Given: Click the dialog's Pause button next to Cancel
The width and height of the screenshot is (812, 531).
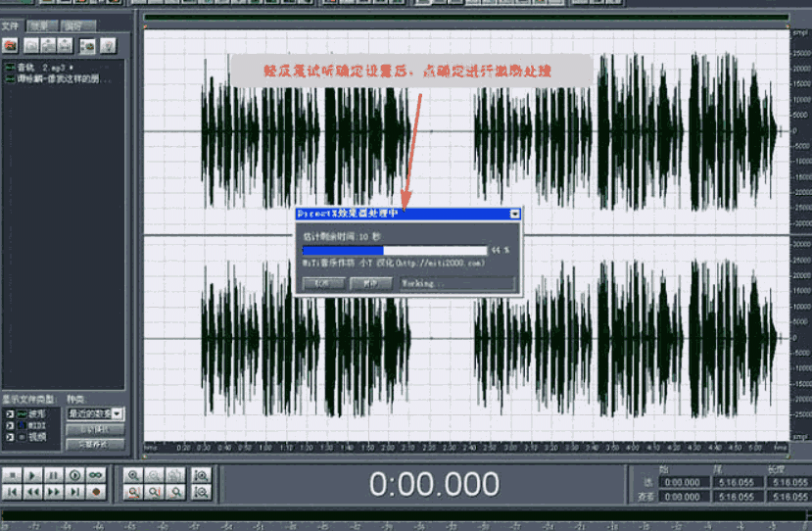Looking at the screenshot, I should click(x=371, y=283).
